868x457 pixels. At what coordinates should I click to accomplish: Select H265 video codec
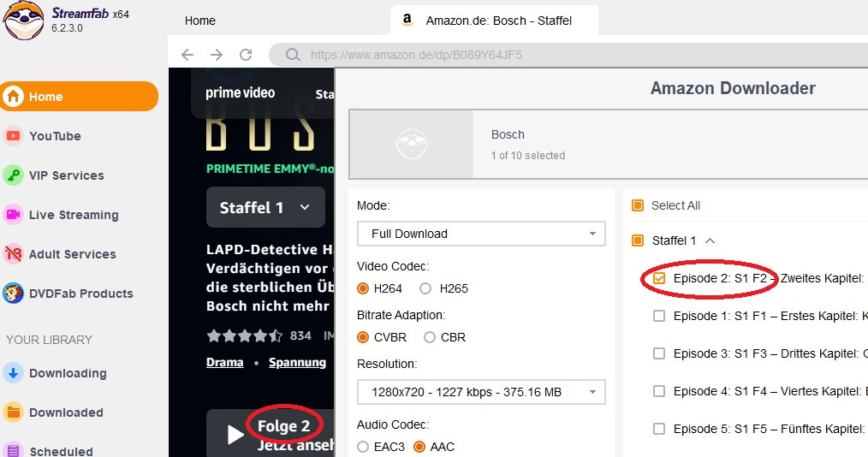pos(425,288)
